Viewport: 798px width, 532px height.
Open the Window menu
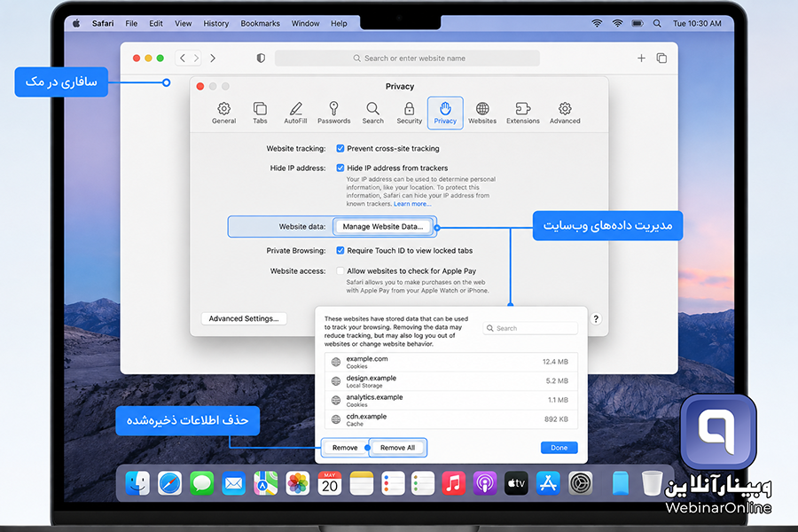point(305,23)
